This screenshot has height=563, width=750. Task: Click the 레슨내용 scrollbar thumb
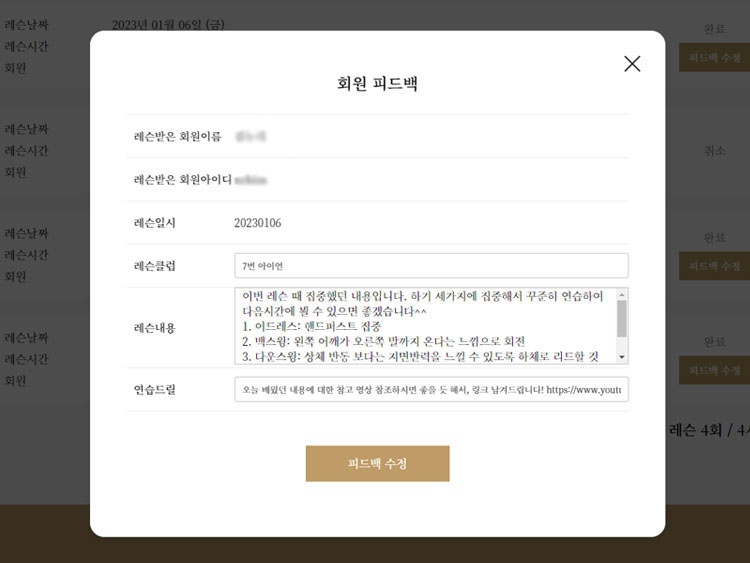click(x=622, y=319)
